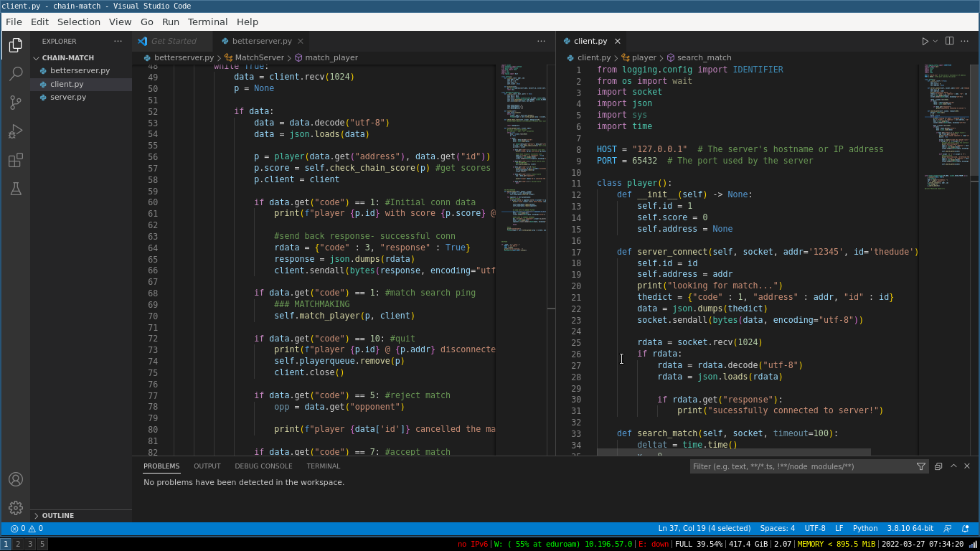
Task: Switch to the betterserver.py tab
Action: coord(261,41)
